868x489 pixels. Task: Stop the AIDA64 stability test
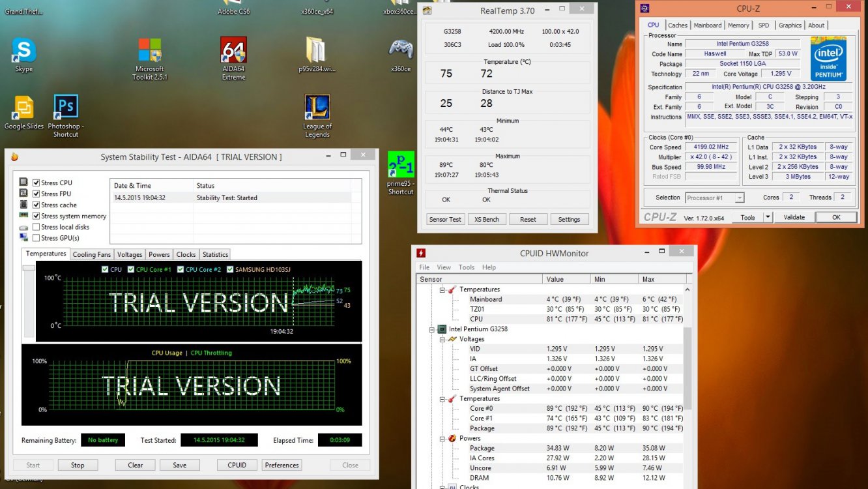point(78,465)
